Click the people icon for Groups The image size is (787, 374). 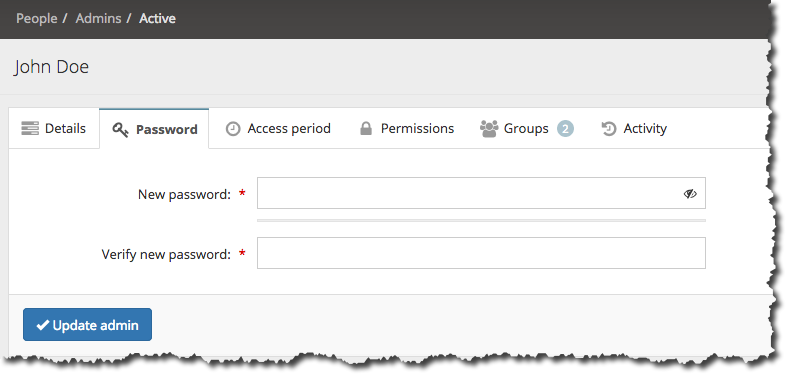(489, 129)
